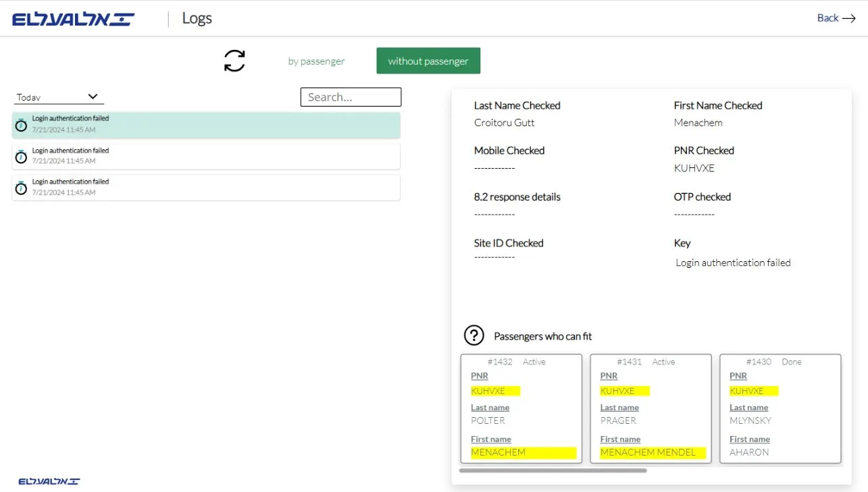
Task: Click the highlighted PNR in card #1432
Action: pyautogui.click(x=495, y=391)
